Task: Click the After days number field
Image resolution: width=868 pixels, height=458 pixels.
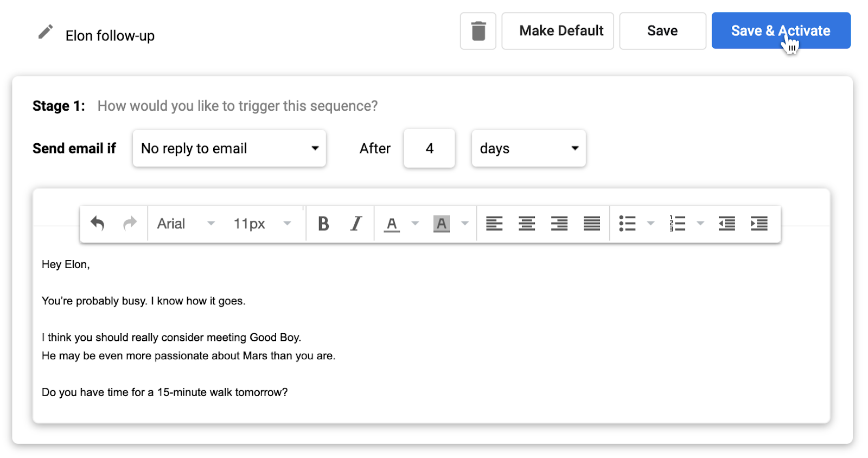Action: point(429,148)
